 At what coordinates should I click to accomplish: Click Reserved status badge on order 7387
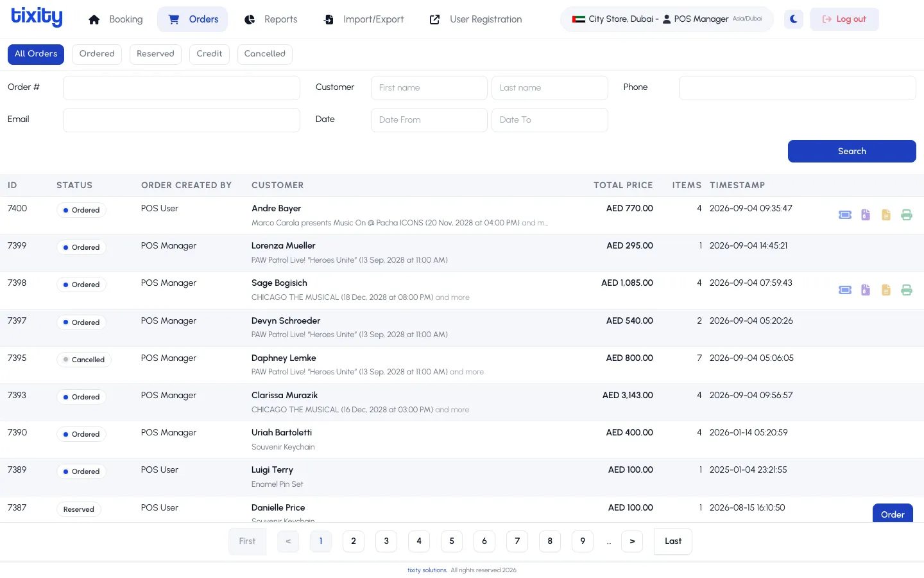point(79,509)
